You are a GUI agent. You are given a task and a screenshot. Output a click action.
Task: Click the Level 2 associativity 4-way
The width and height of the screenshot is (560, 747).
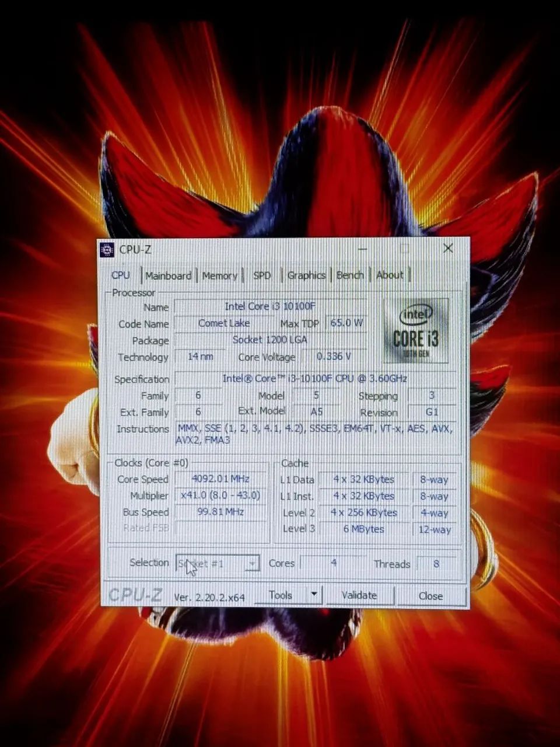coord(435,513)
